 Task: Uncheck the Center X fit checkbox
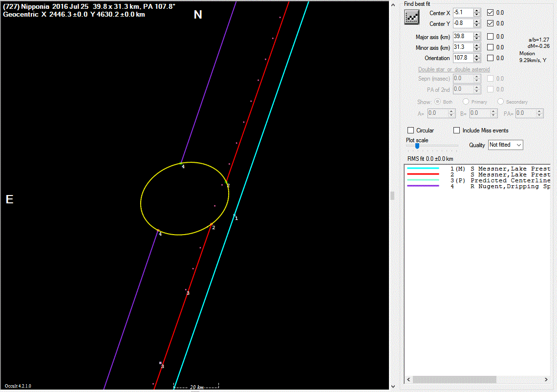491,13
